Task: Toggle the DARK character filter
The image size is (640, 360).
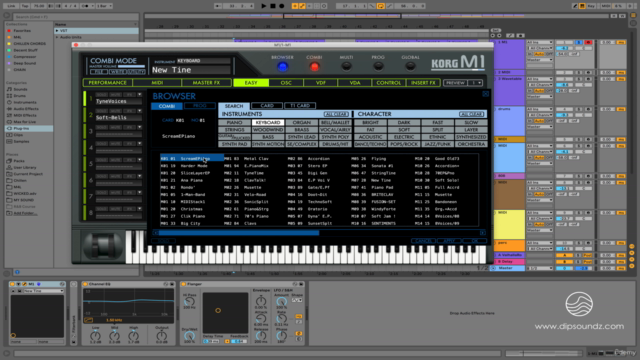Action: click(404, 122)
